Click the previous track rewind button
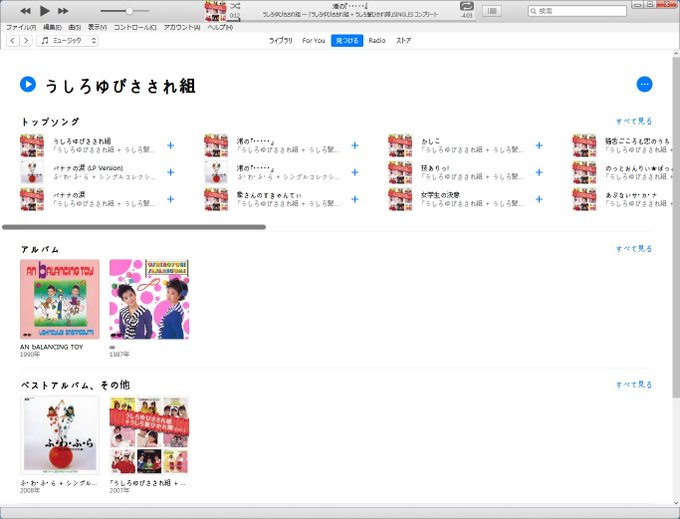 pos(25,11)
